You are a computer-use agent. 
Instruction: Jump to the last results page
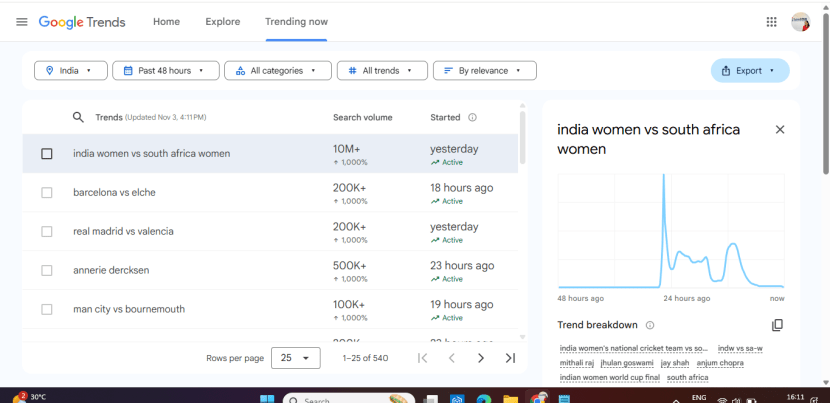(x=510, y=358)
